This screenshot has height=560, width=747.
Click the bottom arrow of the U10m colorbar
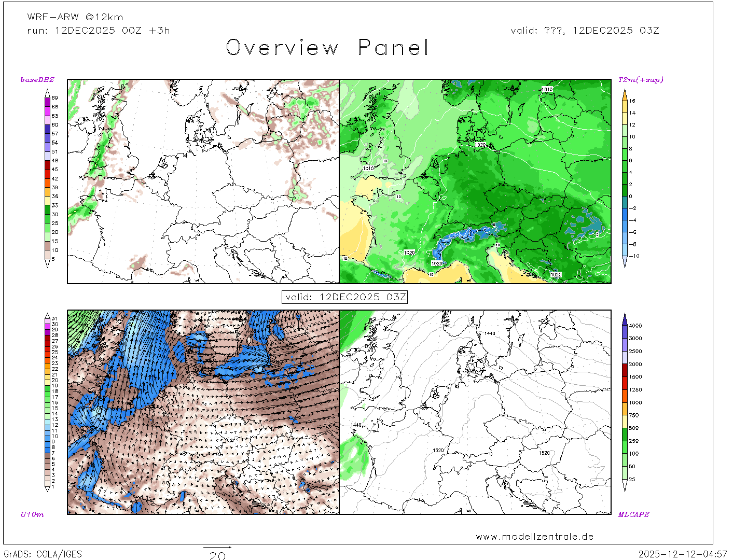(48, 488)
